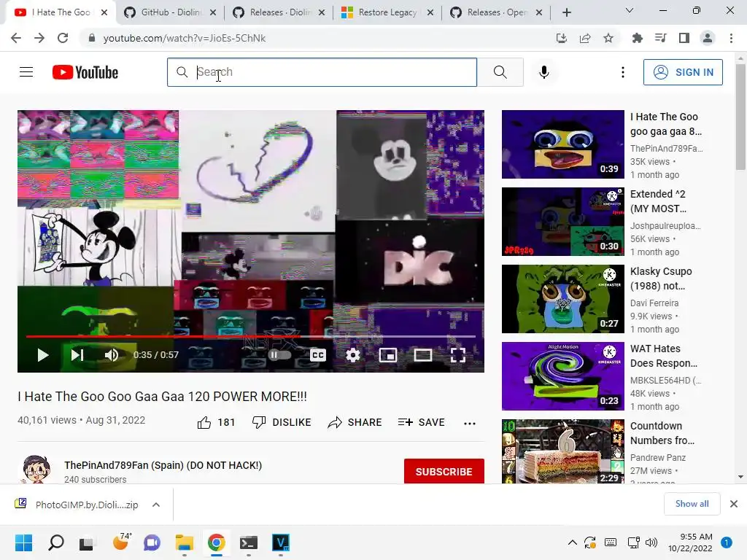Go forward in browser history

click(39, 38)
